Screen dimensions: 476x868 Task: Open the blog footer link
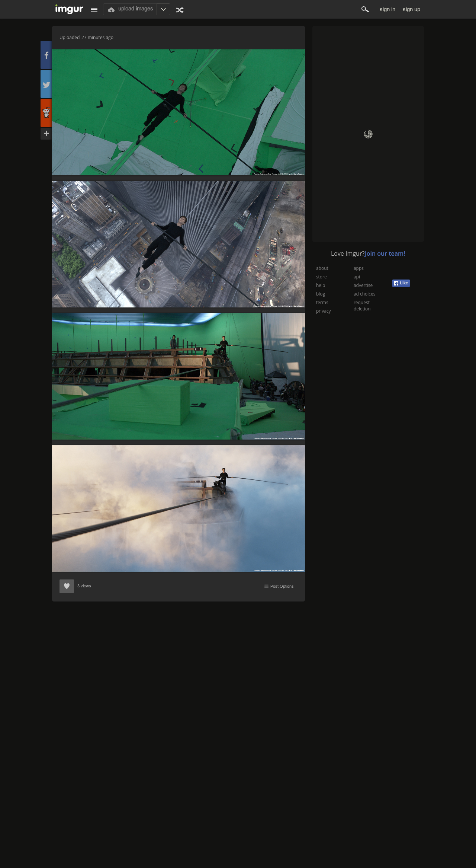tap(321, 294)
